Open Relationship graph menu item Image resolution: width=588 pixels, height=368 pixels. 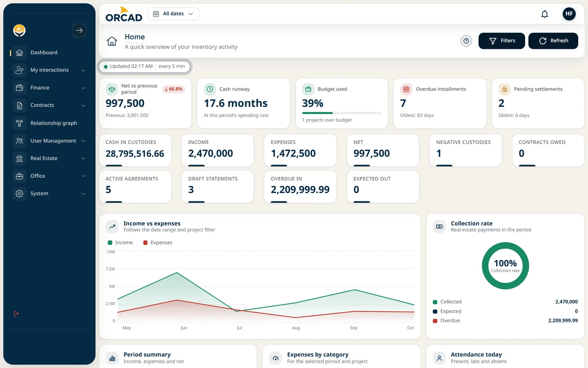(50, 123)
